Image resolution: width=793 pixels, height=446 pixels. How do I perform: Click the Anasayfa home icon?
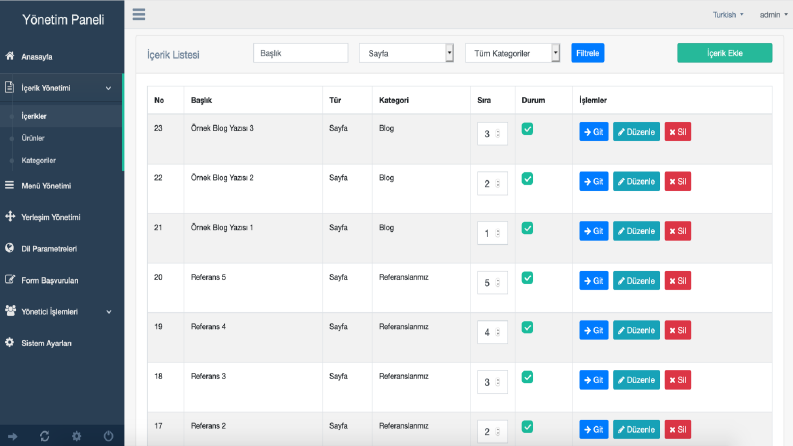tap(10, 56)
